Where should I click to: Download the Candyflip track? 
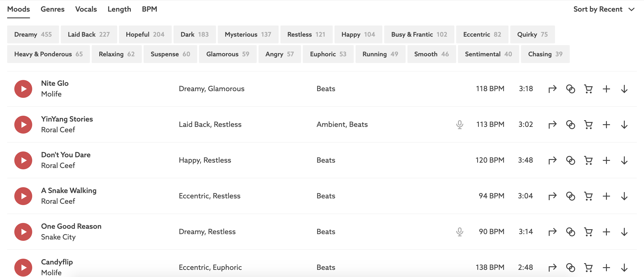pyautogui.click(x=624, y=268)
